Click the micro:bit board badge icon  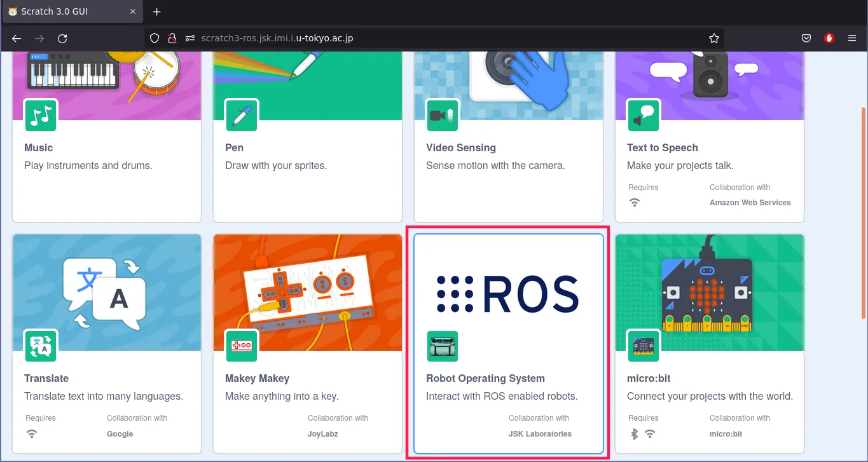click(643, 346)
